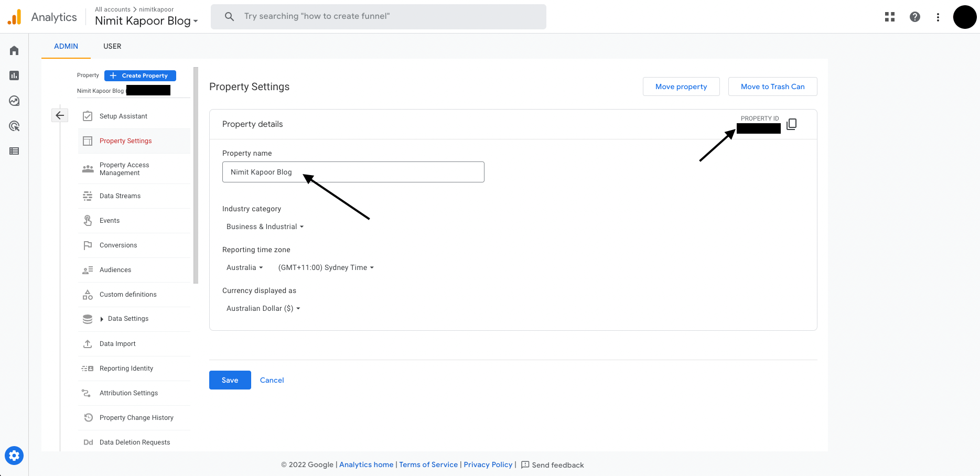Click the Conversions flag icon
The image size is (980, 476).
point(88,245)
